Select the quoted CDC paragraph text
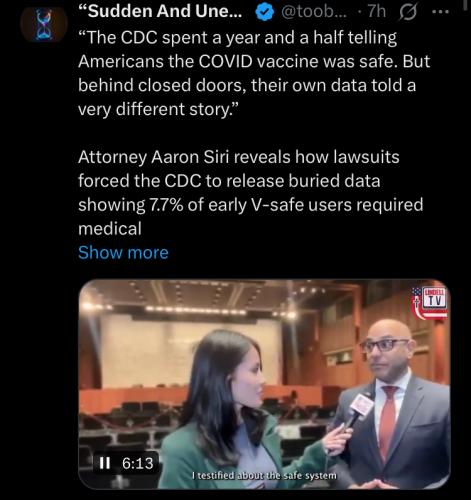Viewport: 471px width, 500px height. pos(254,73)
